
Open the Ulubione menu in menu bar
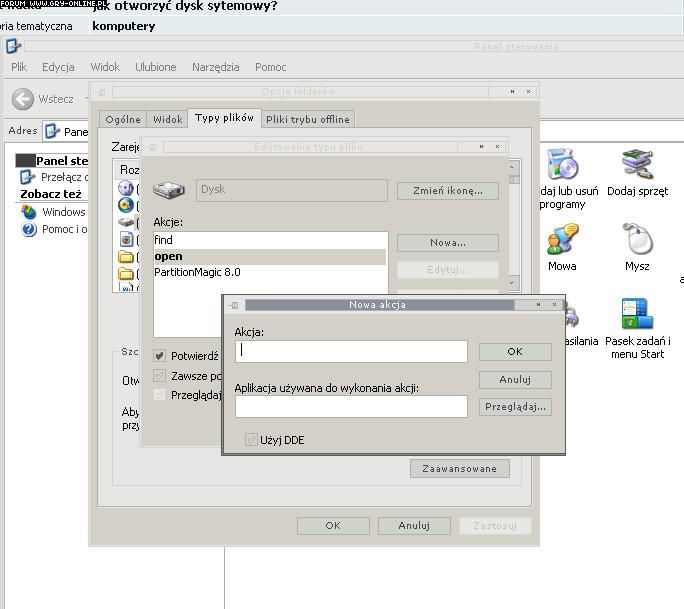pyautogui.click(x=155, y=67)
